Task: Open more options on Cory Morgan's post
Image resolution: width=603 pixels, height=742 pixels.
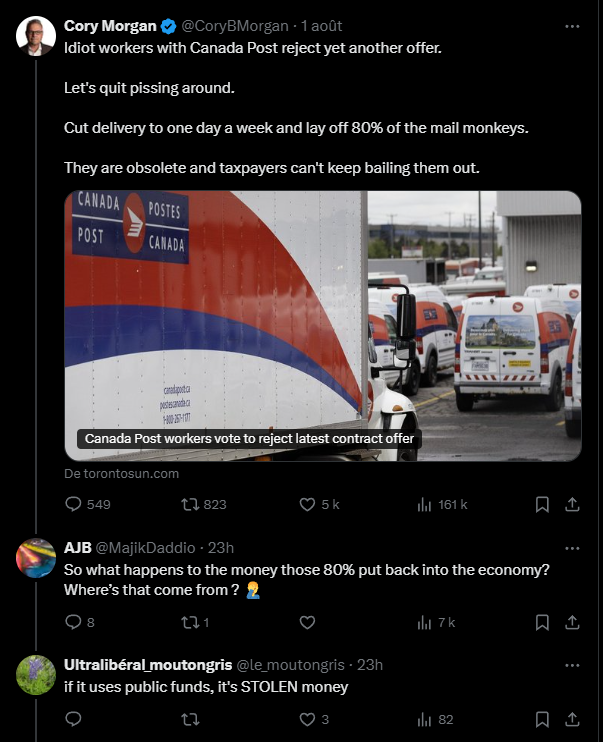Action: [x=571, y=26]
